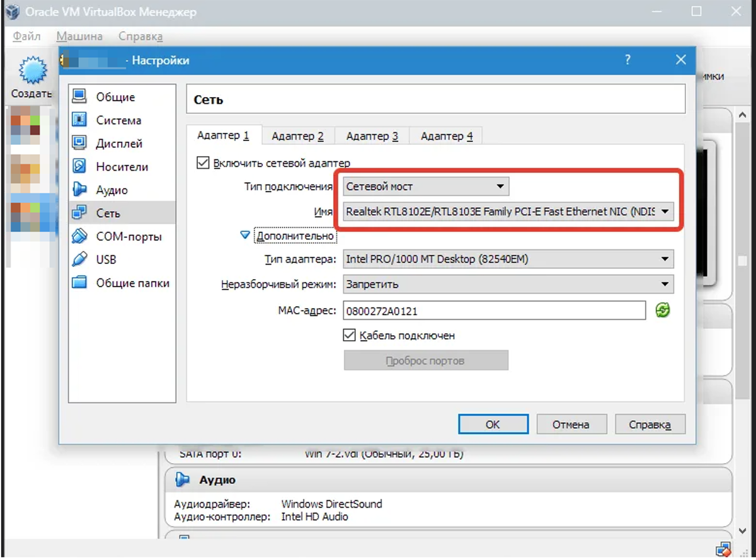The height and width of the screenshot is (560, 756).
Task: Click the МАС-адрес input field
Action: pos(495,311)
